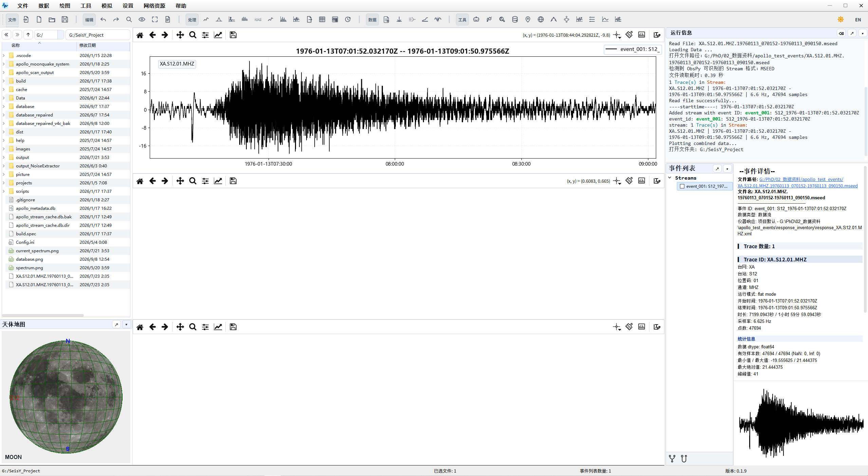Toggle the eye visibility icon in toolbar
The height and width of the screenshot is (476, 868).
click(142, 19)
